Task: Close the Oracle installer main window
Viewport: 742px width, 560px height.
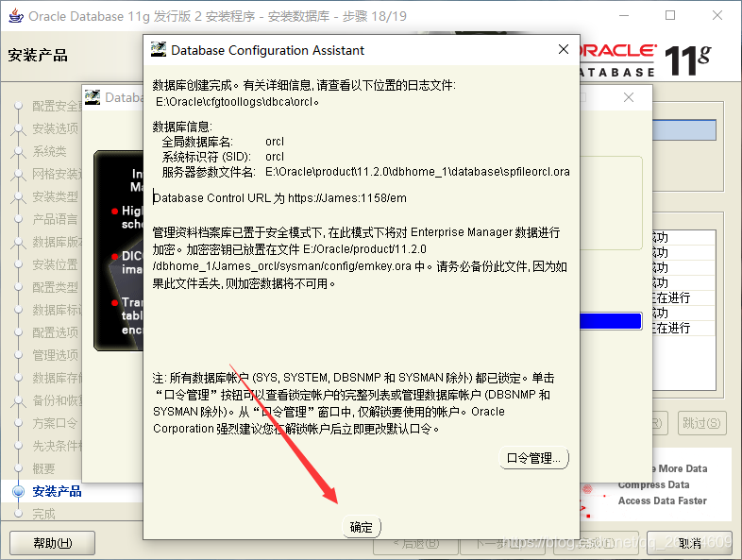Action: pos(717,16)
